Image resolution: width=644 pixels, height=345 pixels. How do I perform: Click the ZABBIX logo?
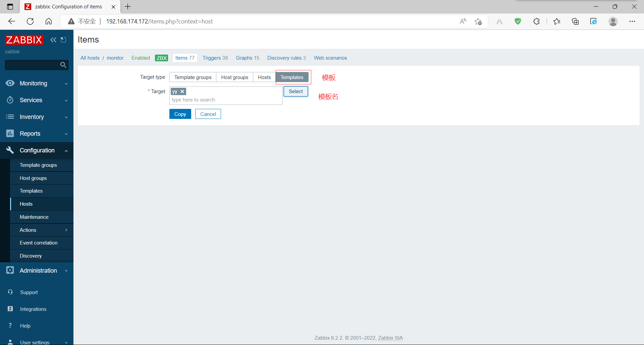pyautogui.click(x=24, y=40)
